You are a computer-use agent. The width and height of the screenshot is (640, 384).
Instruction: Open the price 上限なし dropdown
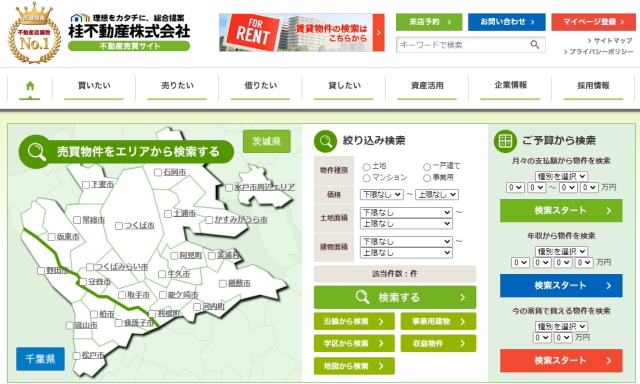pos(437,195)
